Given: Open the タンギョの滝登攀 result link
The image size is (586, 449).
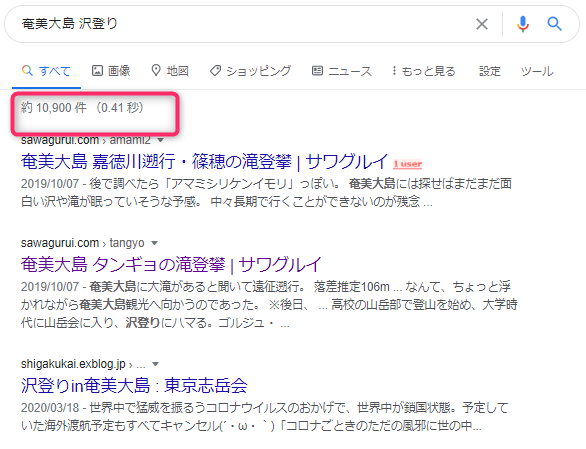Looking at the screenshot, I should [x=171, y=265].
